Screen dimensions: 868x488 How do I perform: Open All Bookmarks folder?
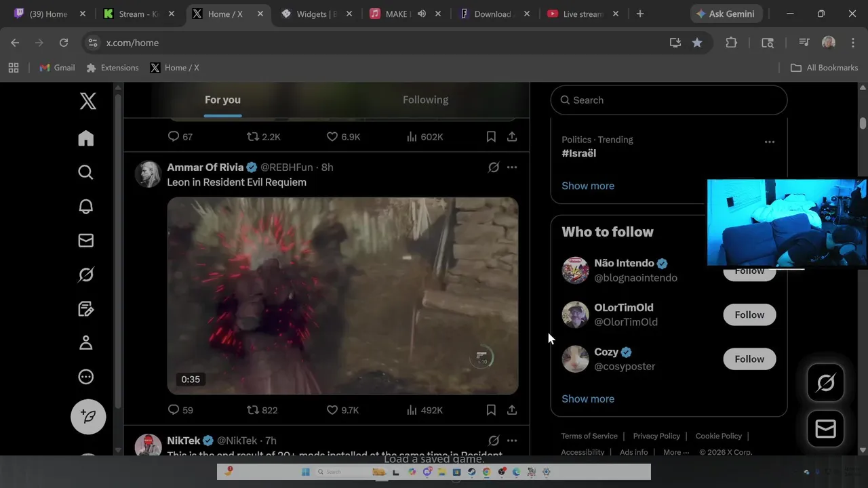tap(825, 68)
